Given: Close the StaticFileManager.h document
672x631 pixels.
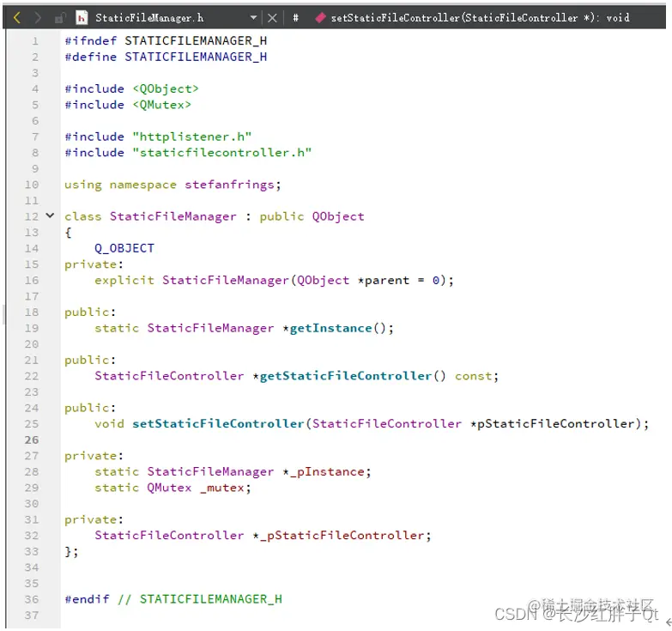Looking at the screenshot, I should tap(272, 17).
